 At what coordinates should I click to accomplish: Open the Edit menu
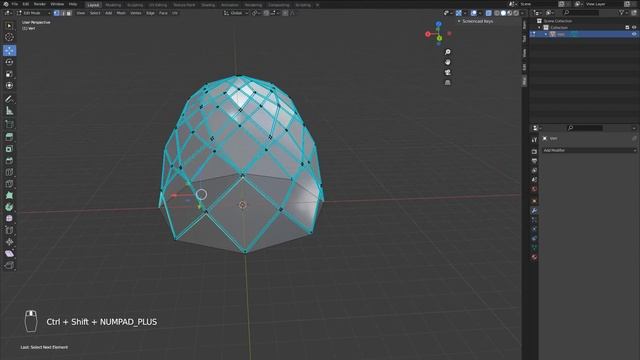click(26, 4)
